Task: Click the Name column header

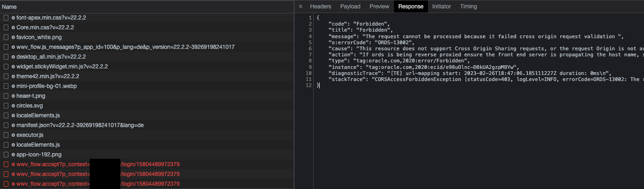Action: tap(9, 7)
